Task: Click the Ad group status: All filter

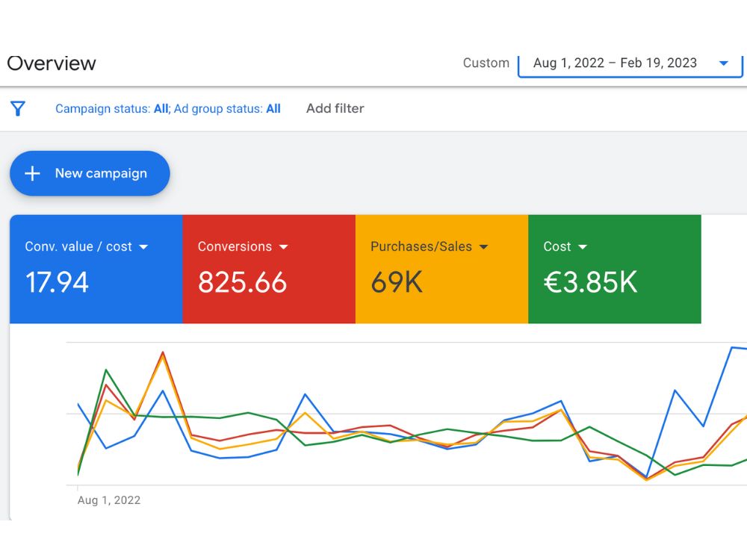Action: (227, 108)
